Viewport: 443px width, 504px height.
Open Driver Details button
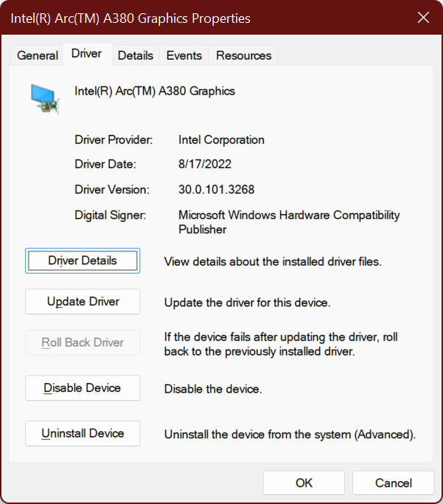click(x=83, y=260)
